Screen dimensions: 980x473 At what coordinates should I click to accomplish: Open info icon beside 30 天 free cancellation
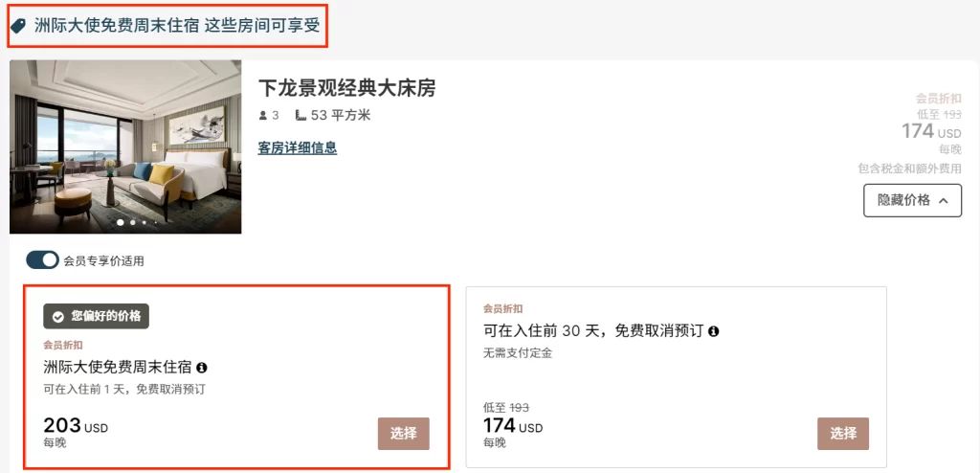(714, 331)
